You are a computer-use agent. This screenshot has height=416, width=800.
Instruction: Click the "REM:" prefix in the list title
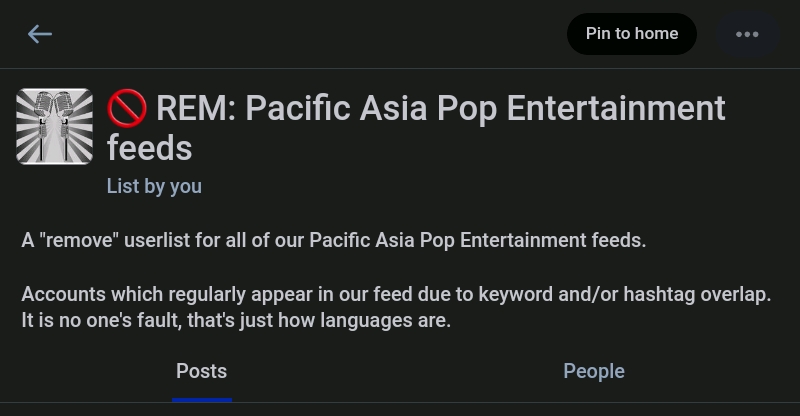pyautogui.click(x=195, y=107)
